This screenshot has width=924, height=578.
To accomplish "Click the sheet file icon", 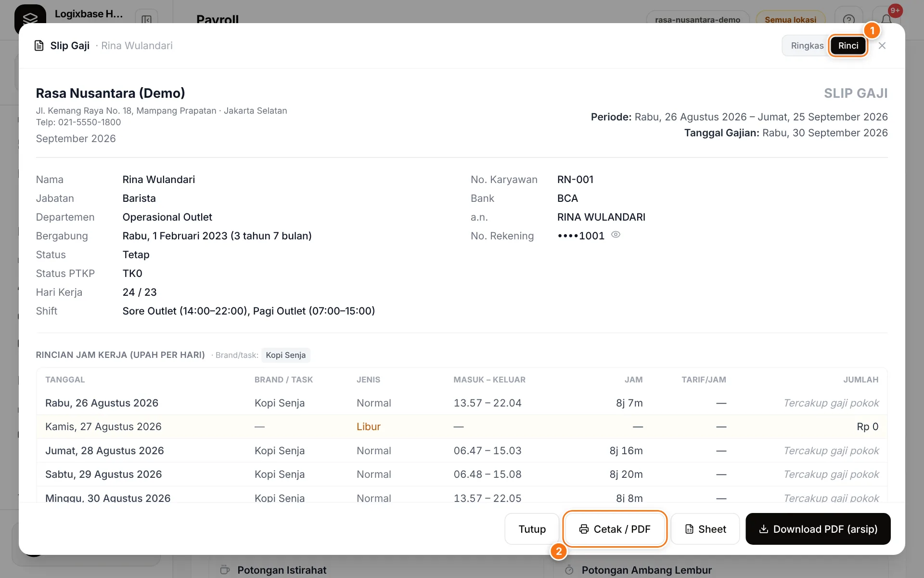I will (x=689, y=529).
